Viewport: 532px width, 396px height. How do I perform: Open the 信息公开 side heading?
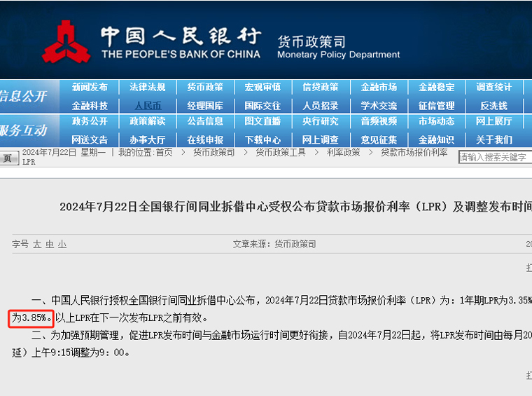click(x=24, y=97)
